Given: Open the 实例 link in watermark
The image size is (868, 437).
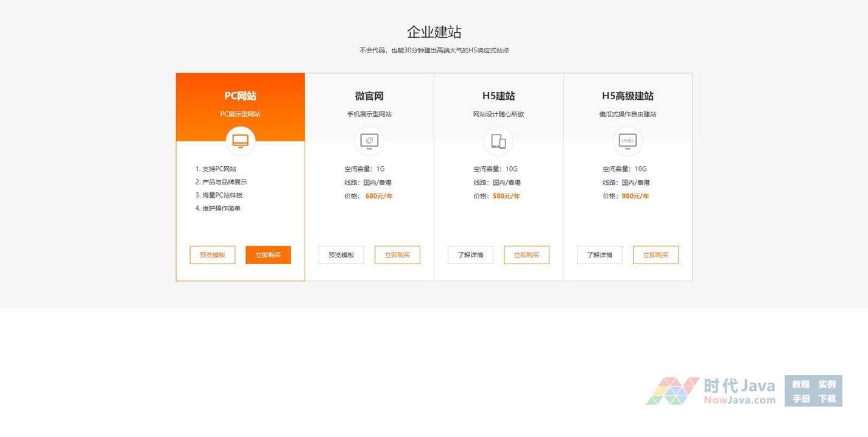Looking at the screenshot, I should pyautogui.click(x=827, y=384).
